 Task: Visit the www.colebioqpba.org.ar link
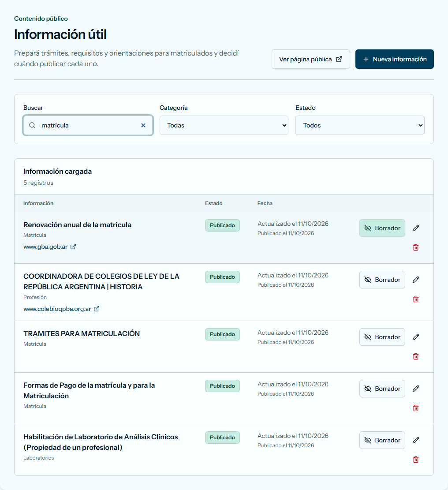[61, 309]
